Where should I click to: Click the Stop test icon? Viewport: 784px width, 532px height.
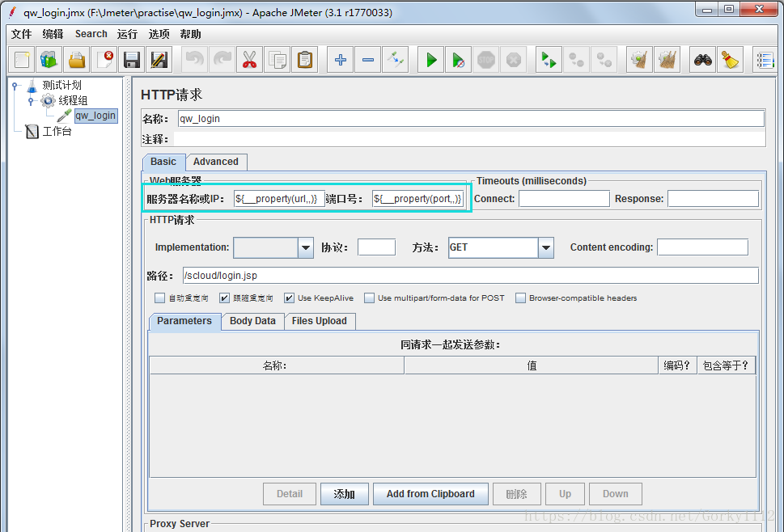pyautogui.click(x=486, y=61)
